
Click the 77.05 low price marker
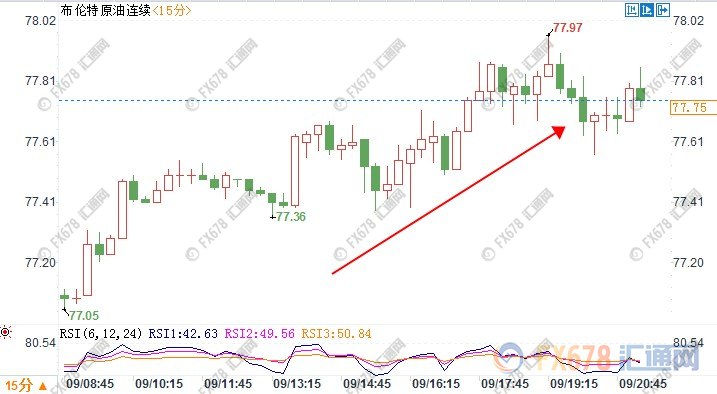point(84,315)
